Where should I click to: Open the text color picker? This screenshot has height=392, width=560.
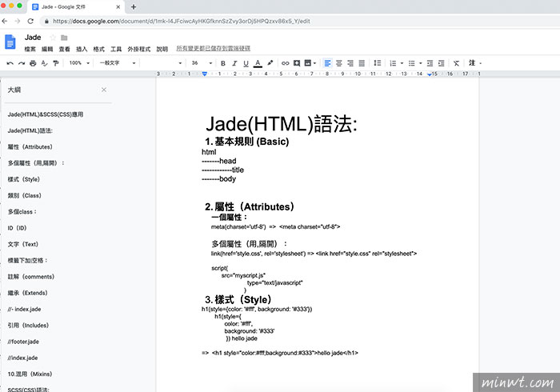pos(258,63)
